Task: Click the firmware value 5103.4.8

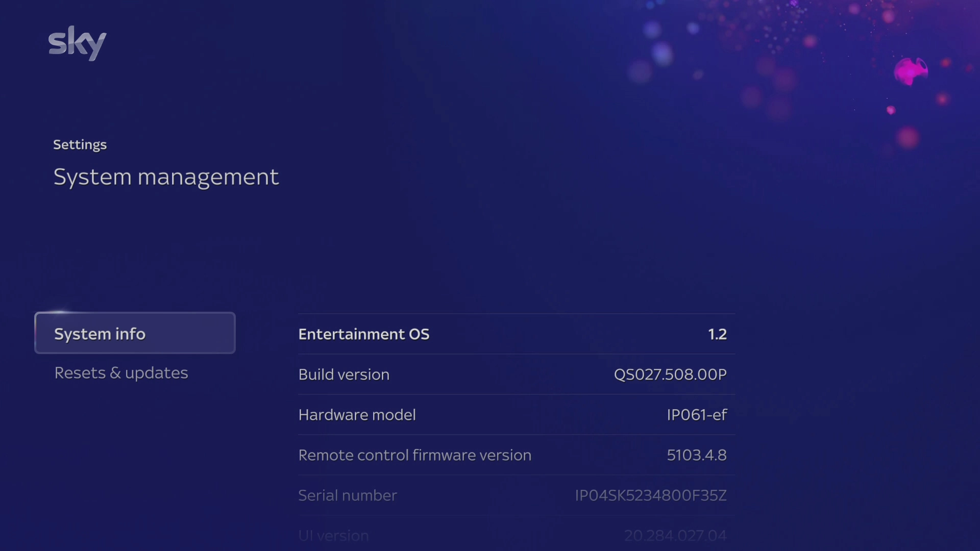Action: point(697,455)
